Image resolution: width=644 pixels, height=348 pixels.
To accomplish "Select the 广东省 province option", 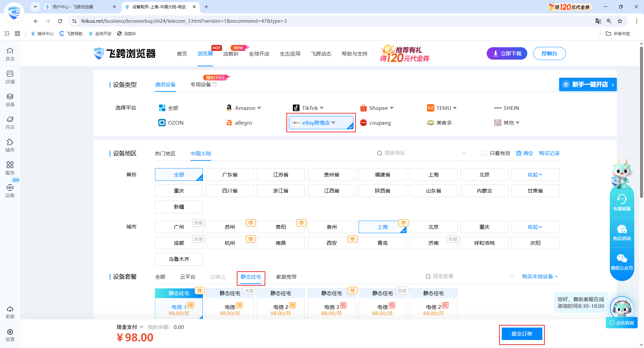I will point(230,175).
